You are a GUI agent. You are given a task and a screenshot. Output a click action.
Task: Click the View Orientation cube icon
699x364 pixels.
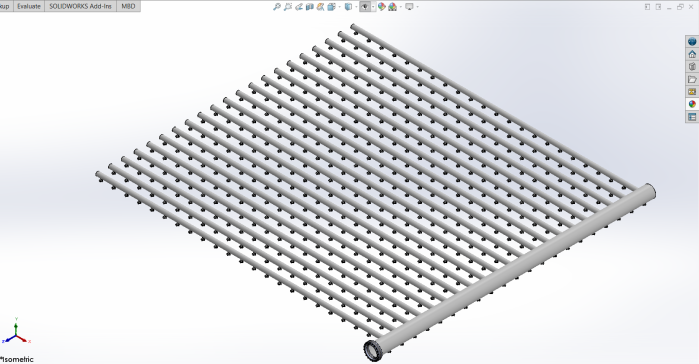coord(331,7)
